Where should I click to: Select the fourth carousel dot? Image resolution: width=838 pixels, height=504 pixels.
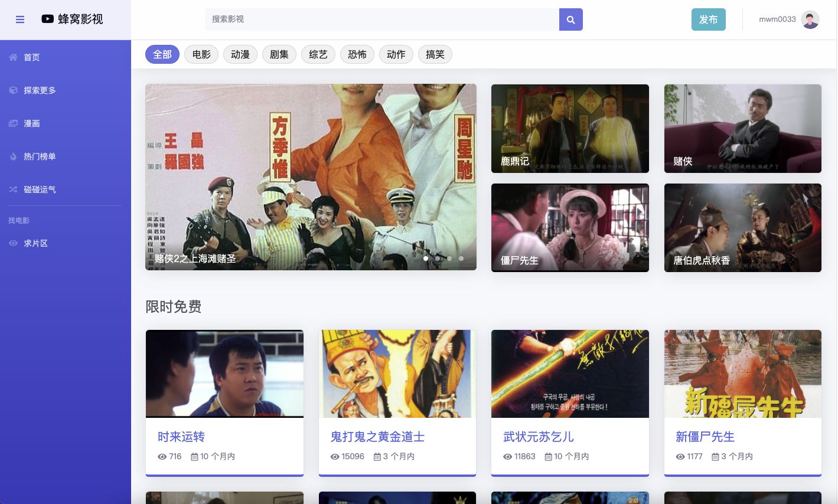click(461, 258)
